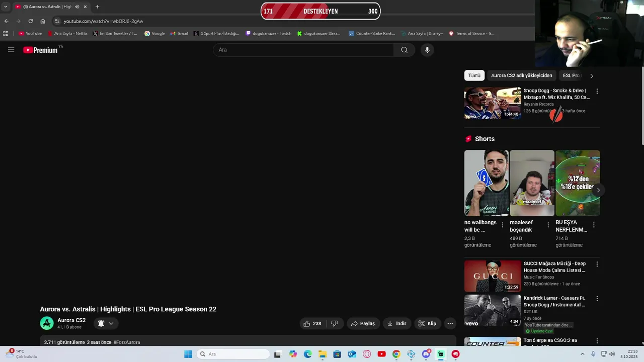Select the Tümü filter chip
This screenshot has height=362, width=644.
click(474, 75)
